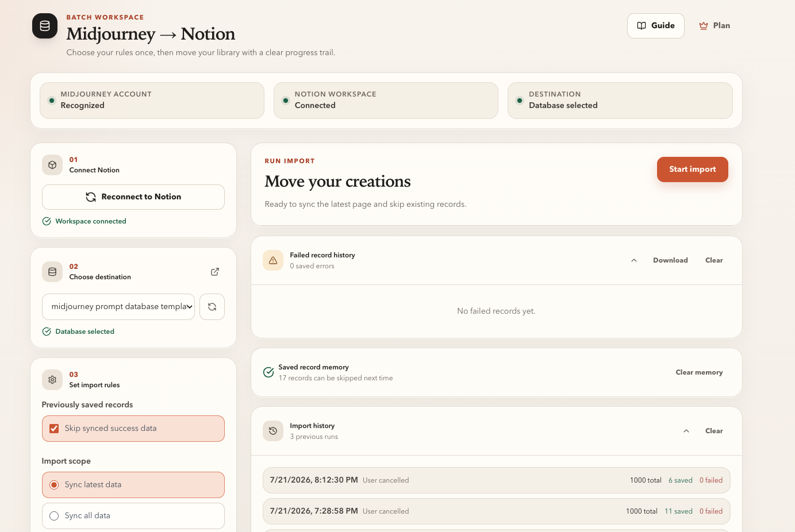Click the Midjourney Account Recognized status card
This screenshot has height=532, width=795.
click(x=152, y=101)
